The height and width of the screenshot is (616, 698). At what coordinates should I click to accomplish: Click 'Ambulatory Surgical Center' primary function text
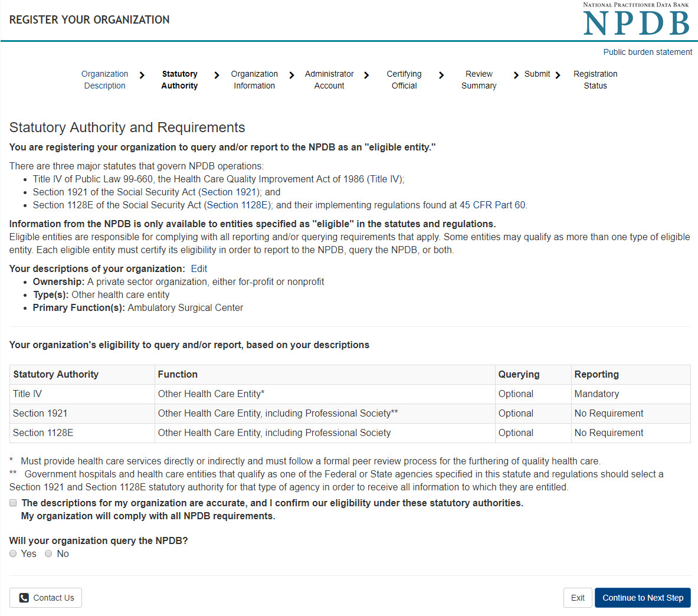point(185,307)
